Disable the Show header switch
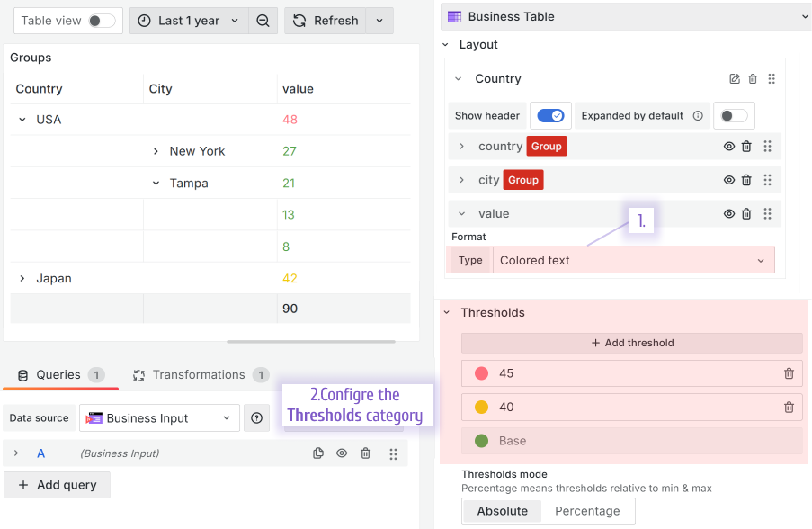 click(550, 116)
